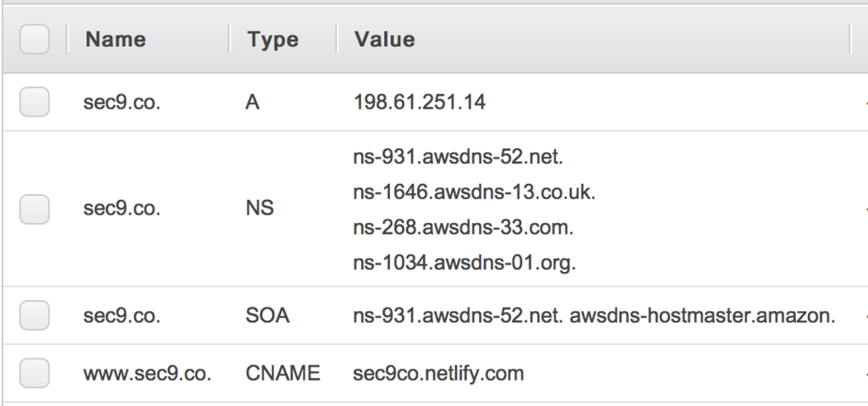Click the ns-931.awsdns-52.net. entry in the NS row
The height and width of the screenshot is (406, 868).
458,157
